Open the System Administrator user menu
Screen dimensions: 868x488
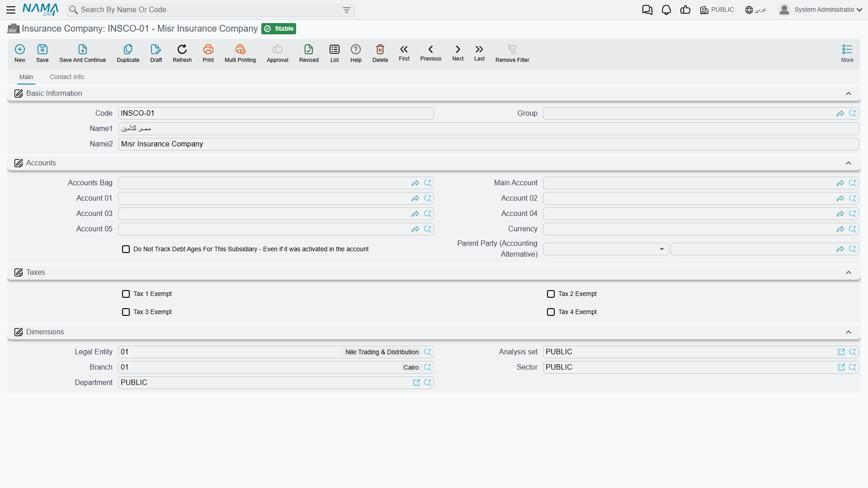pyautogui.click(x=820, y=10)
